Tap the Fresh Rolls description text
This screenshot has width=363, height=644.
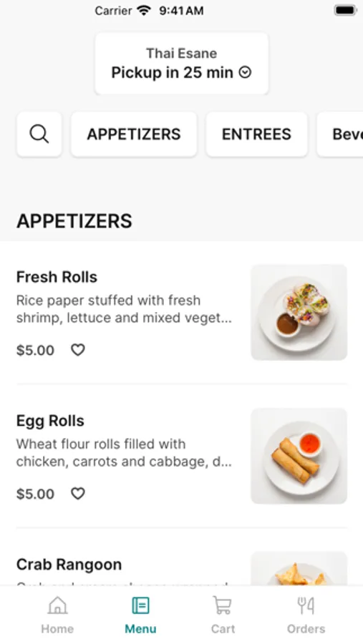click(x=124, y=309)
